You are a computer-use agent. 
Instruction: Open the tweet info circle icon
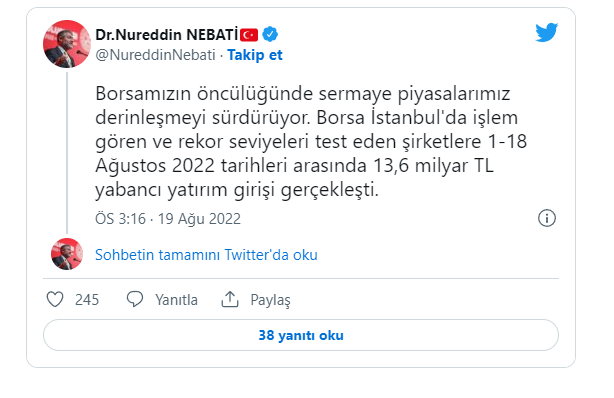tap(547, 218)
